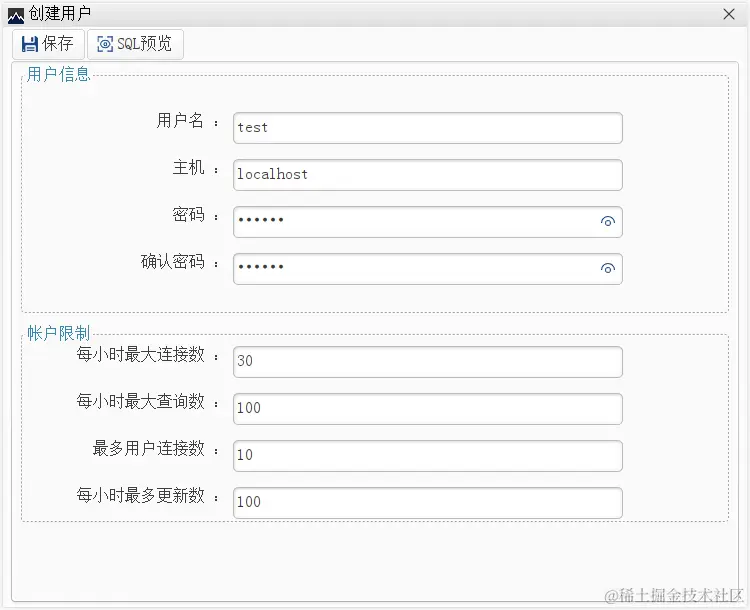The width and height of the screenshot is (750, 610).
Task: Click the app icon in the title bar
Action: (16, 16)
